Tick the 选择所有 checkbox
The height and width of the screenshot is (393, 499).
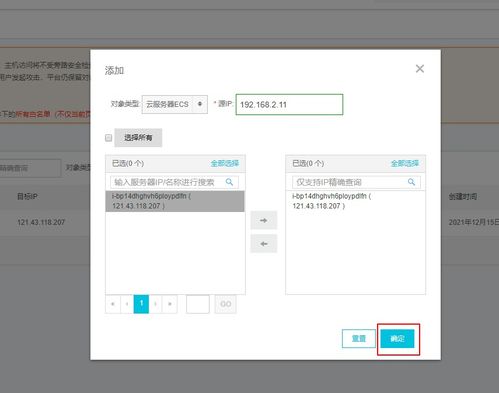pos(108,138)
